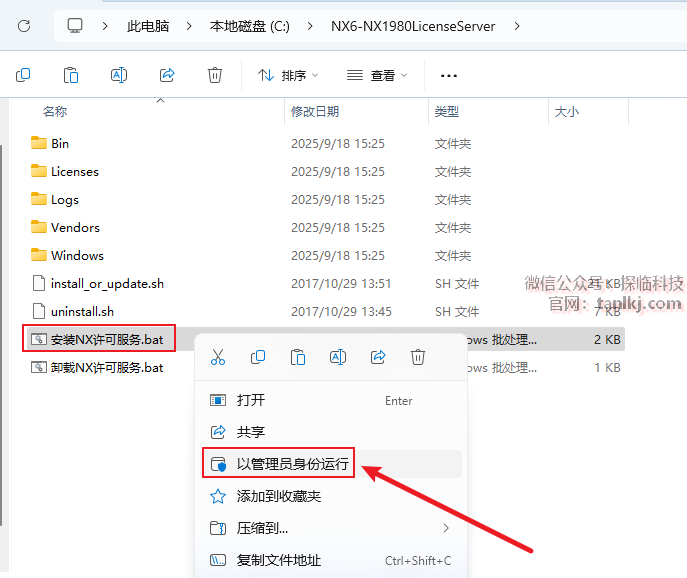The image size is (687, 578).
Task: Choose 添加到收藏夹 in context menu
Action: point(278,496)
